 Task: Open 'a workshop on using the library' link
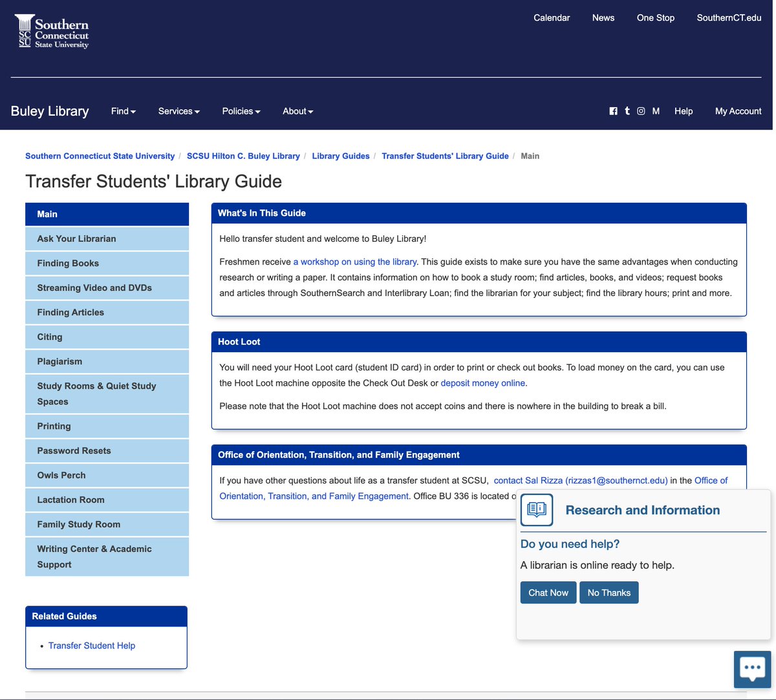355,262
